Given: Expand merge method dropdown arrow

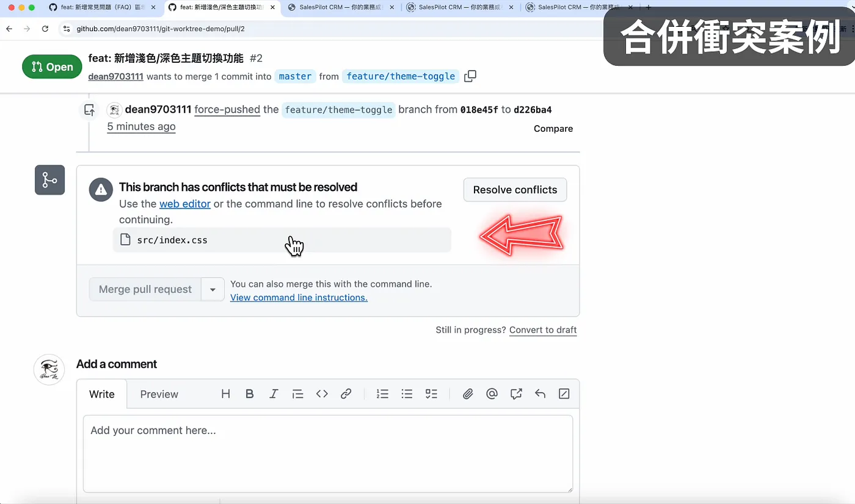Looking at the screenshot, I should (213, 289).
